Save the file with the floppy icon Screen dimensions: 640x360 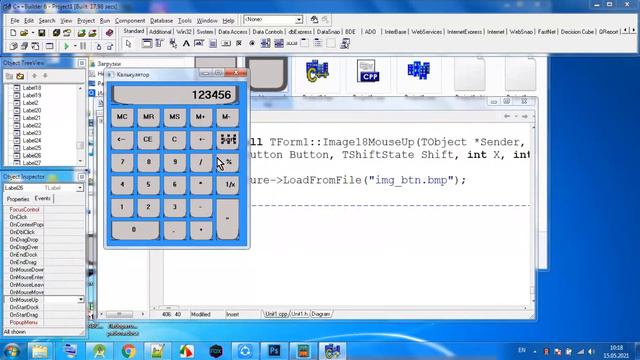(42, 33)
